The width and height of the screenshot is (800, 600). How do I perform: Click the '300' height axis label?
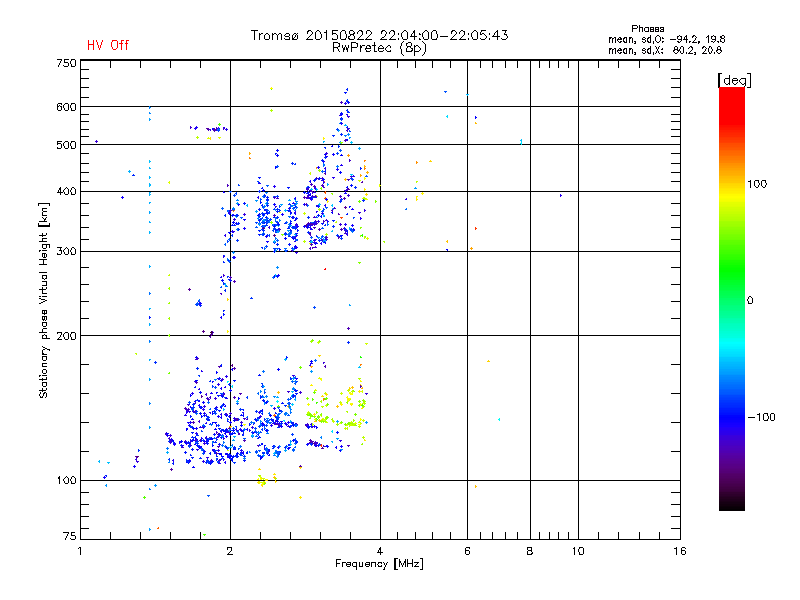pos(67,252)
